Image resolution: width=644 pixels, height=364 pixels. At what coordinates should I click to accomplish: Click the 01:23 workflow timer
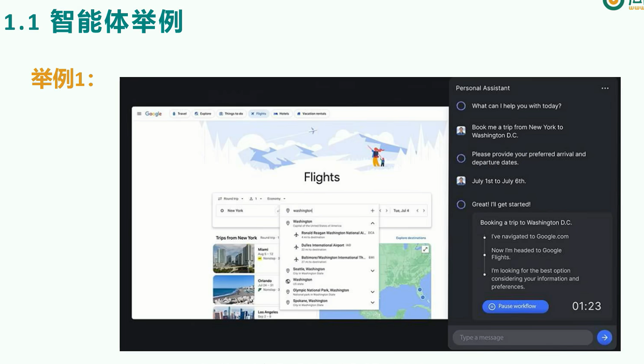(586, 306)
